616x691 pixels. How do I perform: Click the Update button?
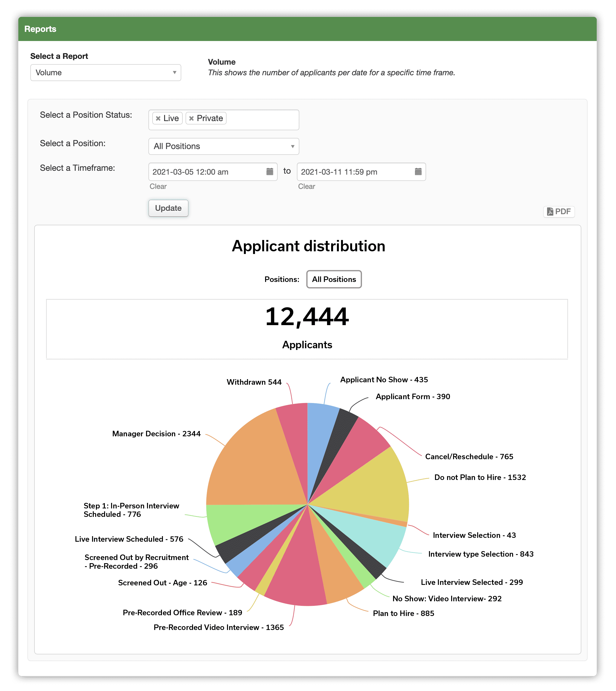click(168, 208)
